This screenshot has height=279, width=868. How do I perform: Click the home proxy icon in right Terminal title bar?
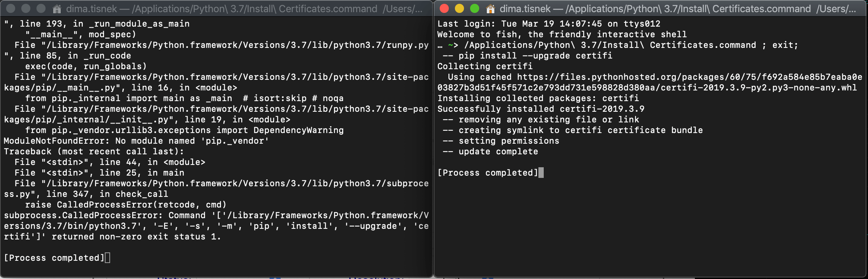click(490, 8)
